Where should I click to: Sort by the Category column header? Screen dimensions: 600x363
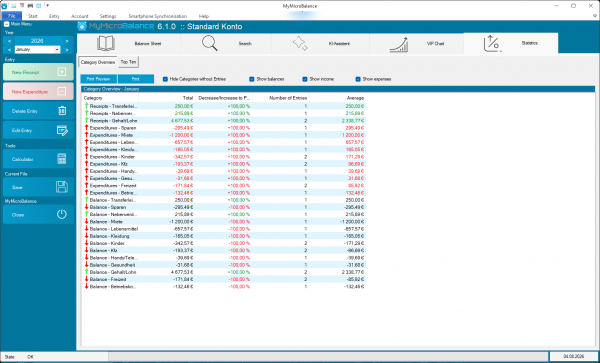(x=110, y=98)
